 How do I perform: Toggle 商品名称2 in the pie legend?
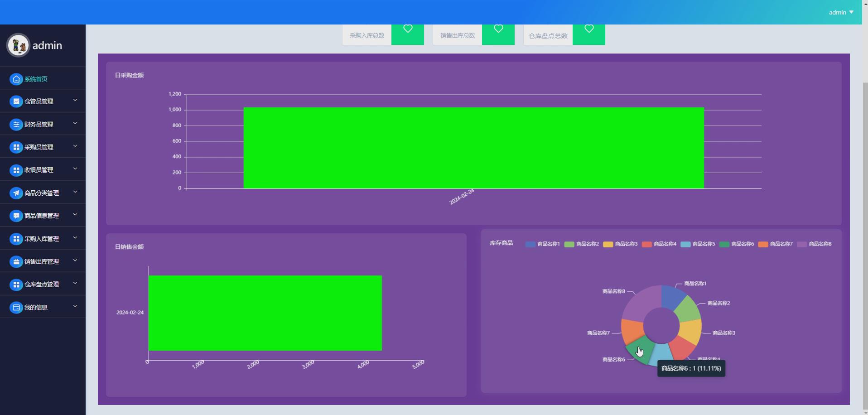click(x=582, y=244)
